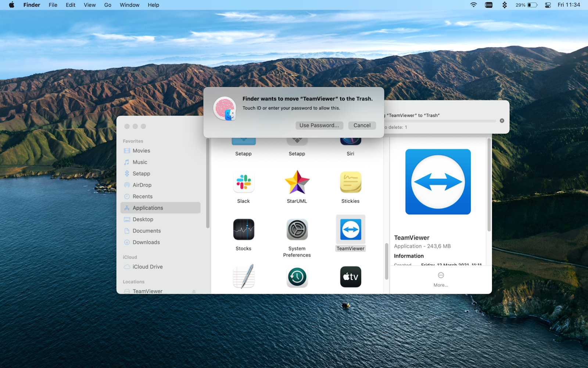Select the TeamViewer volume under Locations
Image resolution: width=588 pixels, height=368 pixels.
(161, 291)
